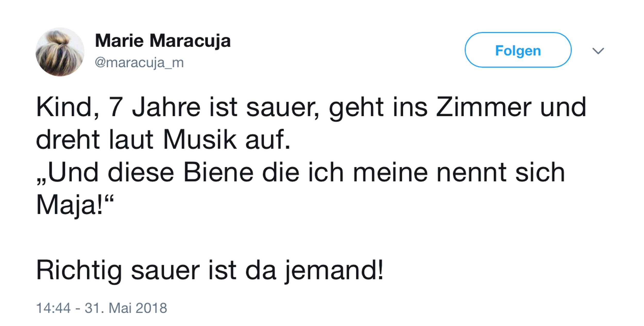644x326 pixels.
Task: Click Marie Maracuja's profile avatar
Action: coord(60,52)
